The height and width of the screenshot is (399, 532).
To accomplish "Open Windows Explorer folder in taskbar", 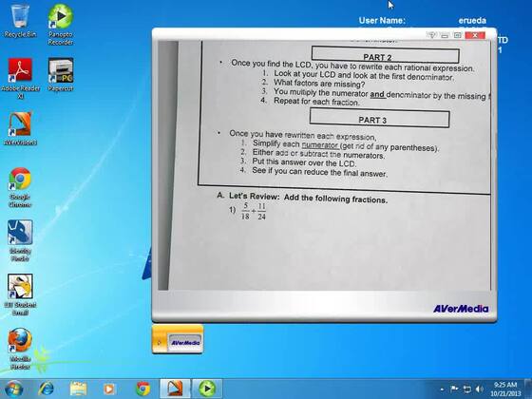I will click(x=78, y=389).
